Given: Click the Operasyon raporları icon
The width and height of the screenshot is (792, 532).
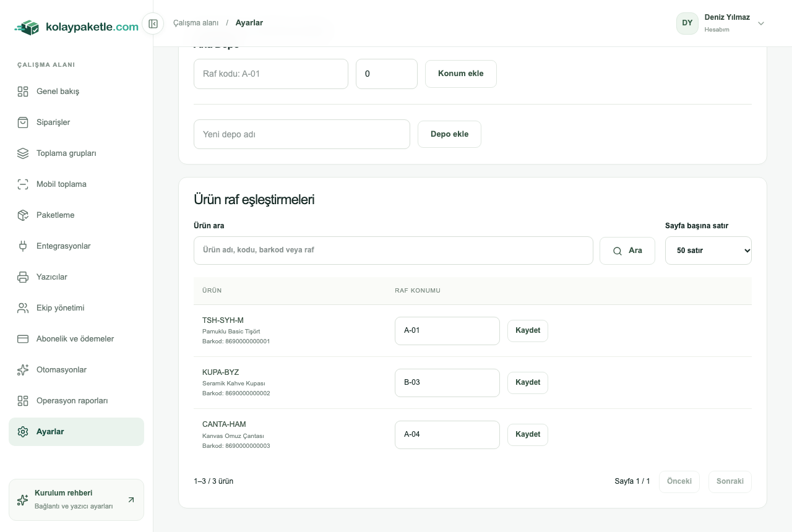Looking at the screenshot, I should tap(23, 401).
